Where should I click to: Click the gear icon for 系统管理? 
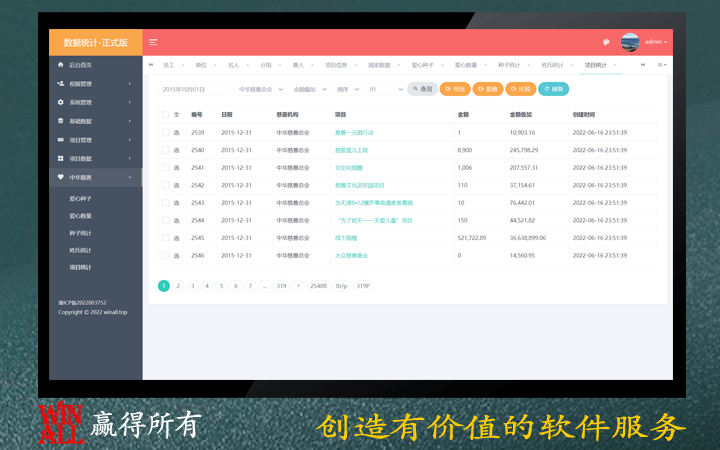click(60, 102)
